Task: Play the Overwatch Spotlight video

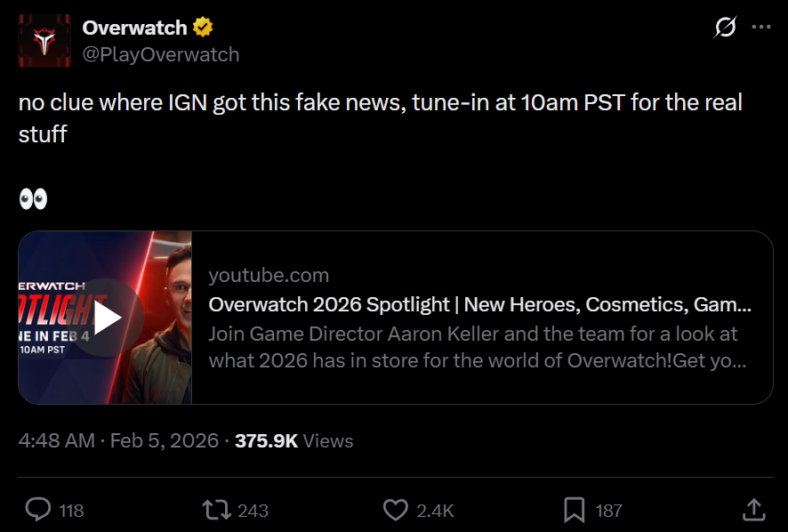Action: click(108, 318)
